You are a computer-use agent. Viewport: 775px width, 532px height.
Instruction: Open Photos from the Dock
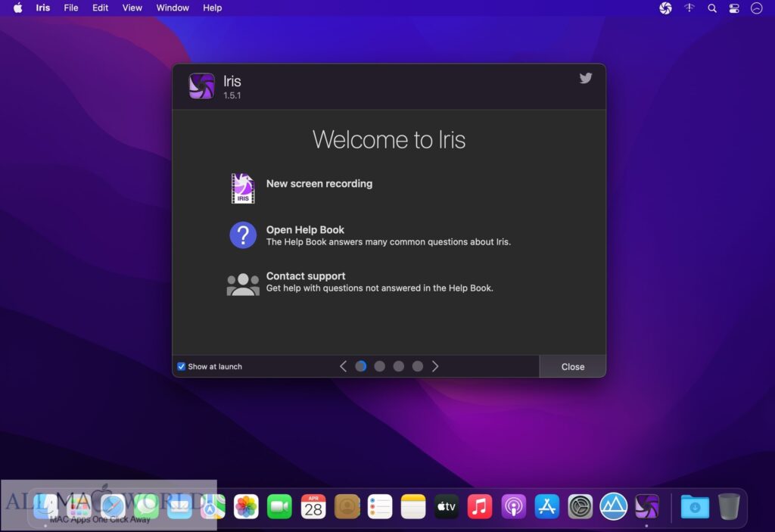click(x=246, y=507)
